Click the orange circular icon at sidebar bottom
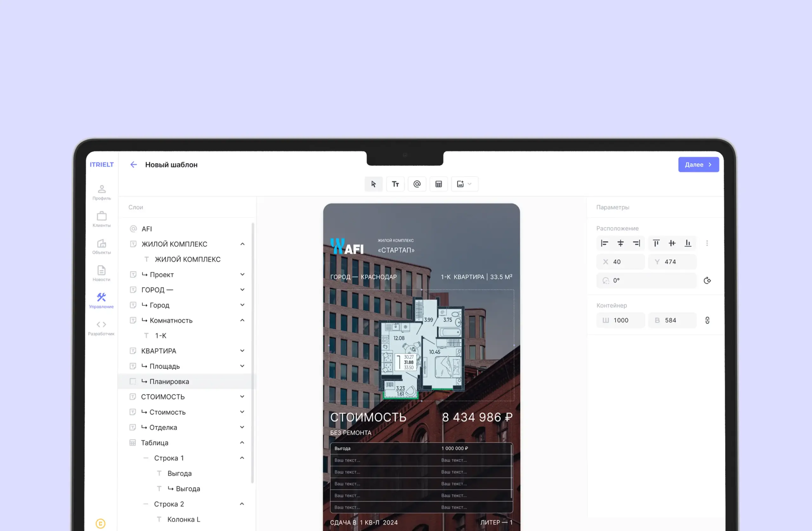Screen dimensions: 812x531 101,524
